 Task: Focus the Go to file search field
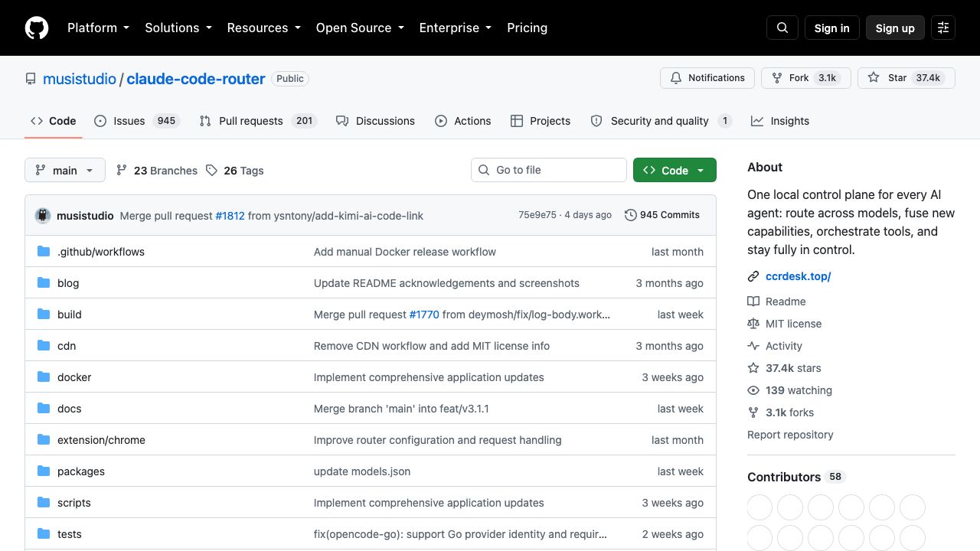click(549, 170)
